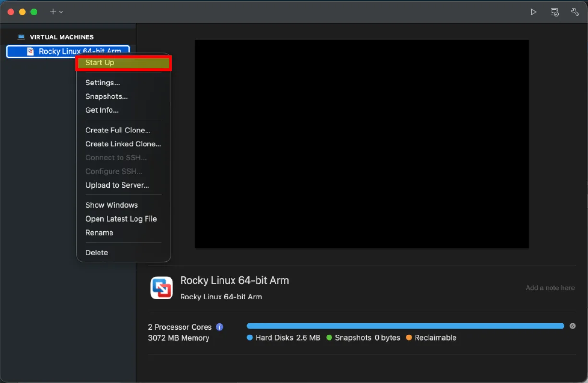
Task: Click the black VM preview screen
Action: 362,144
